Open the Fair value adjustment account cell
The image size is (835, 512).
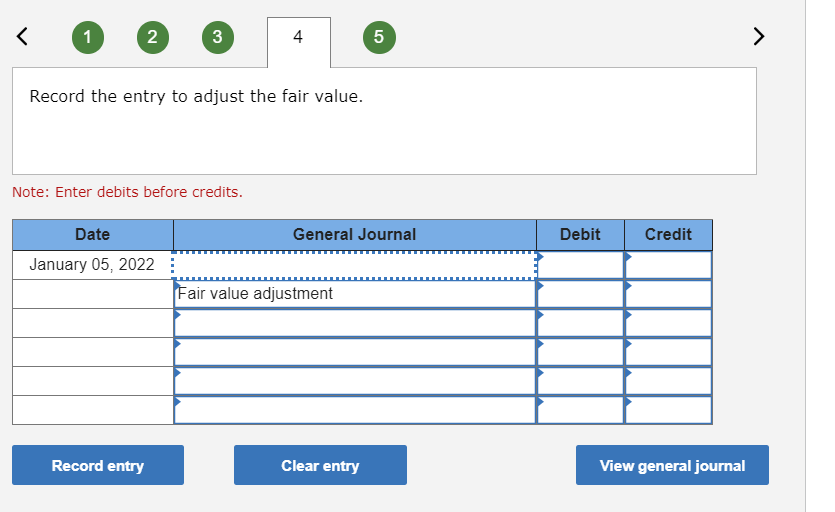click(x=355, y=294)
